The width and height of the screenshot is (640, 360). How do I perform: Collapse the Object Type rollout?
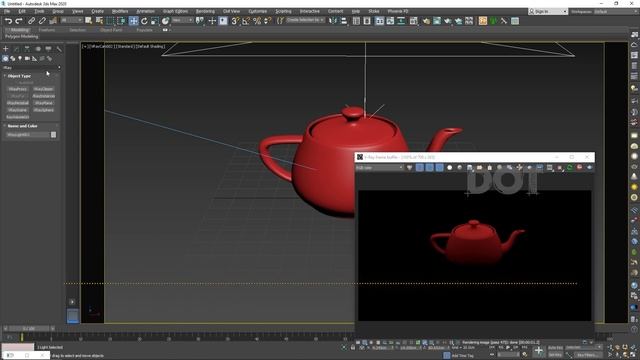(19, 76)
